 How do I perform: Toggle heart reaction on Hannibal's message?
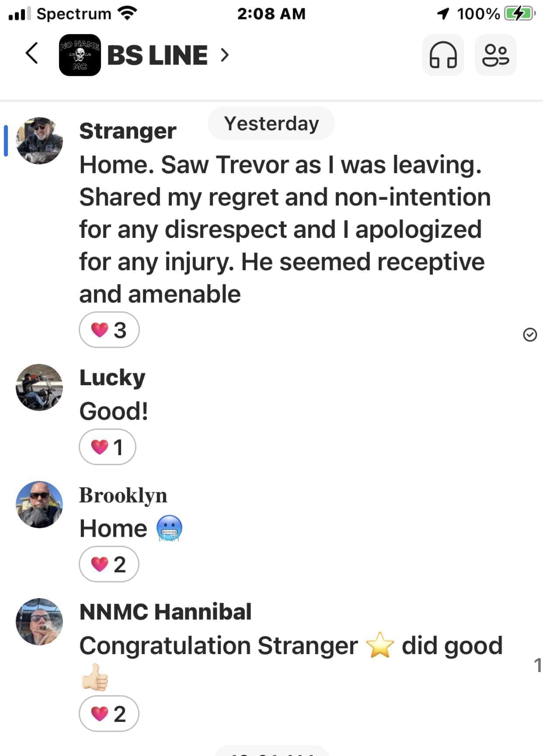tap(109, 714)
